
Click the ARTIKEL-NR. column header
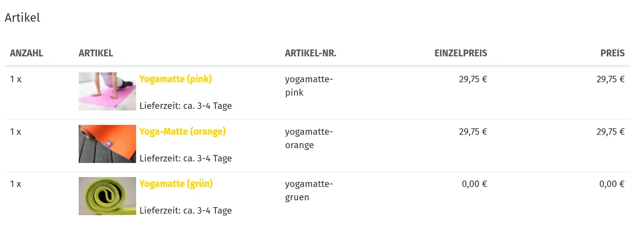(311, 53)
